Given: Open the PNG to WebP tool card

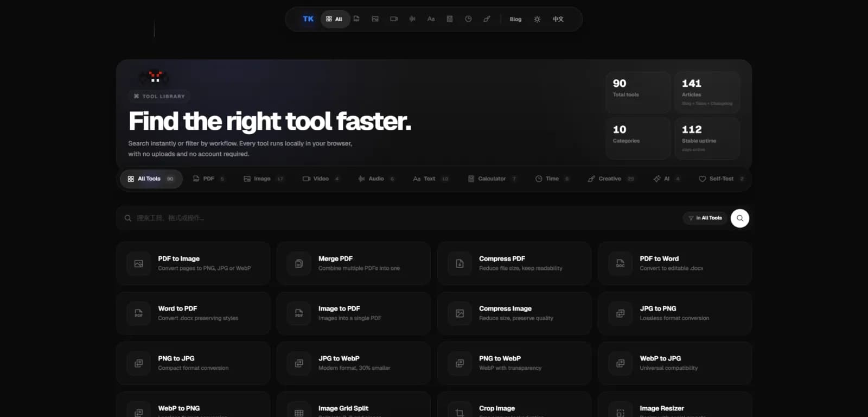Looking at the screenshot, I should 514,363.
